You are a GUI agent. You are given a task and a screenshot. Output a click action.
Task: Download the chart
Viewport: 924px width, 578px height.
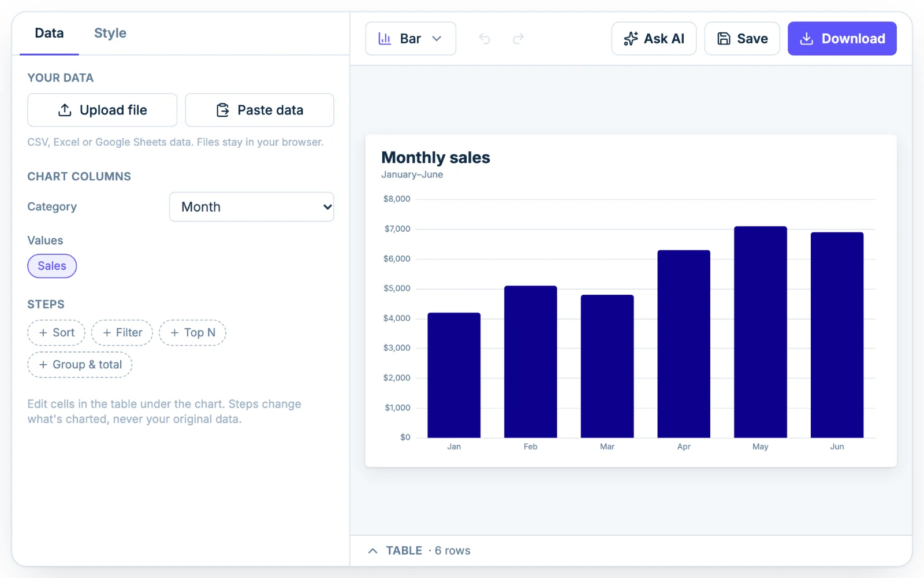(x=842, y=39)
